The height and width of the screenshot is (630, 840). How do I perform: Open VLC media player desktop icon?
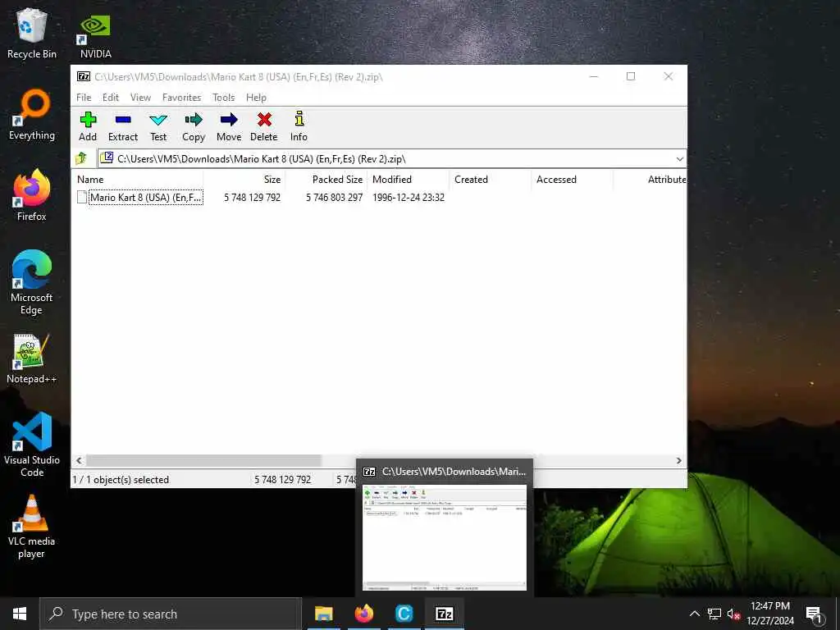[32, 527]
